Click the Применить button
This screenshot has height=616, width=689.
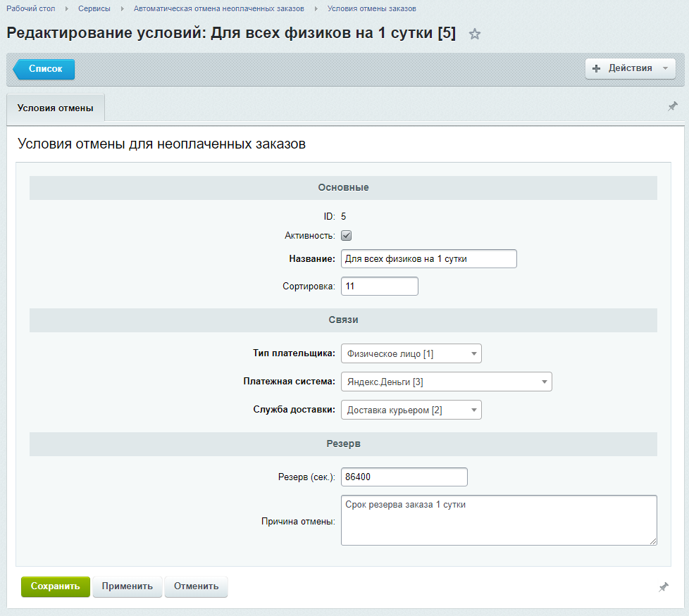(x=128, y=586)
